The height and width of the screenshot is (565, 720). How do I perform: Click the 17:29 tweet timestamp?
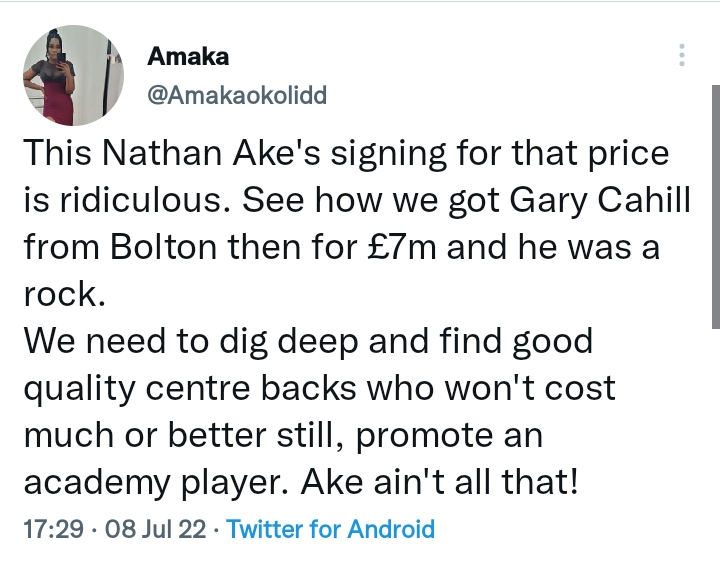pyautogui.click(x=52, y=529)
